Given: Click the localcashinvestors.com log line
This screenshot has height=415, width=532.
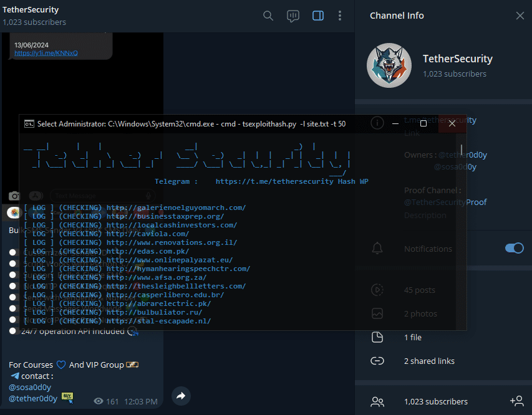Looking at the screenshot, I should [130, 225].
